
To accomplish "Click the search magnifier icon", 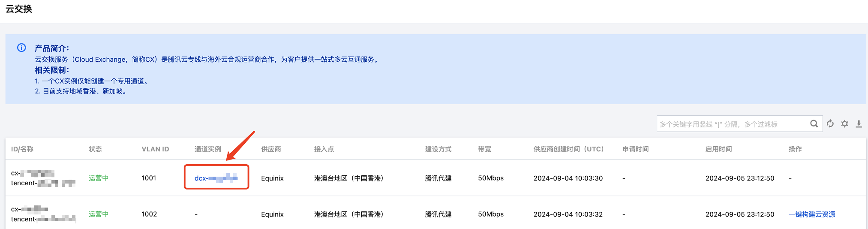I will tap(814, 124).
